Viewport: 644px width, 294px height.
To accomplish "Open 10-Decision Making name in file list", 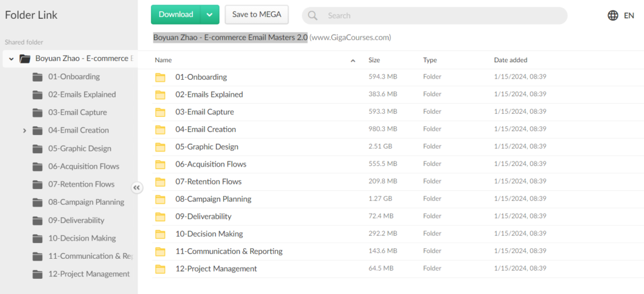I will pyautogui.click(x=209, y=234).
